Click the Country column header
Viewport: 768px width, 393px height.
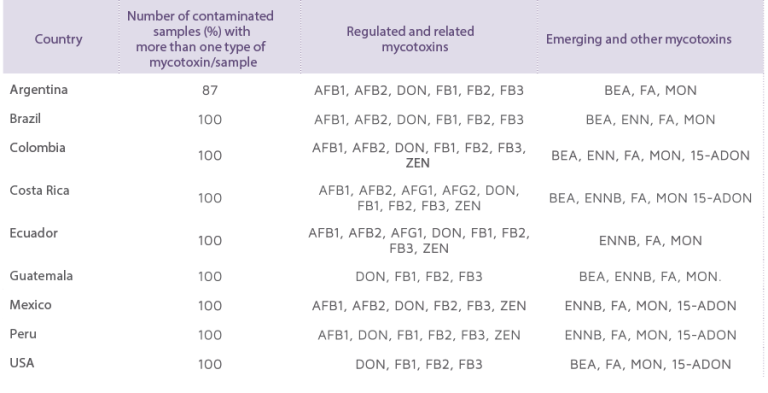click(58, 39)
